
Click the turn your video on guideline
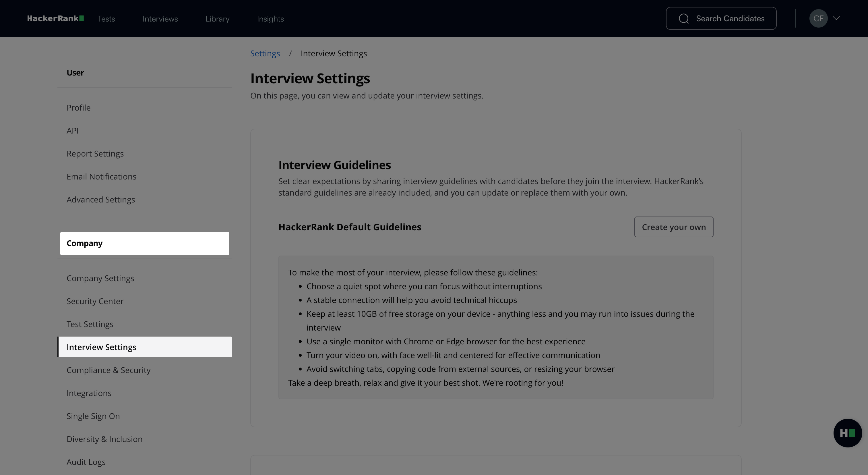(453, 355)
